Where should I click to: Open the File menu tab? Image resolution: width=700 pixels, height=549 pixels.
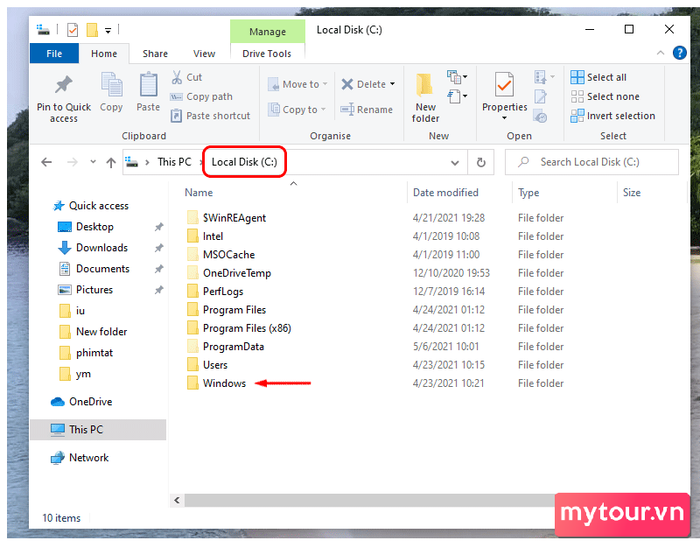tap(54, 54)
